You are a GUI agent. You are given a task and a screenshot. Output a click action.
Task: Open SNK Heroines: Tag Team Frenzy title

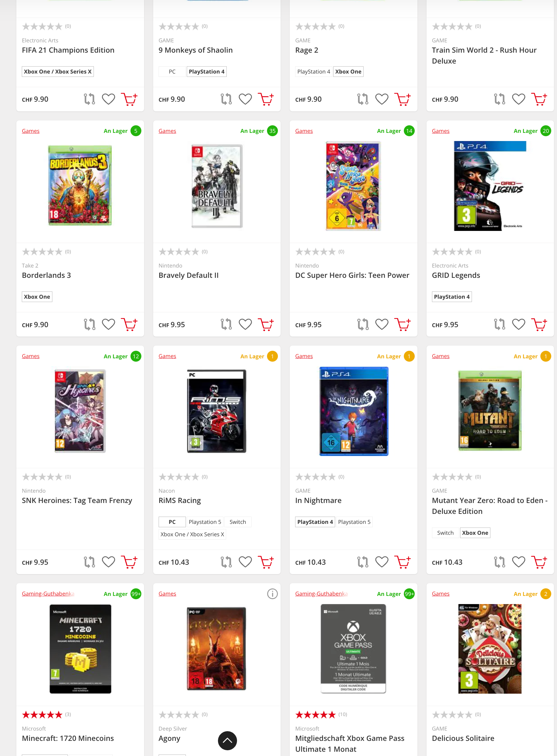77,500
